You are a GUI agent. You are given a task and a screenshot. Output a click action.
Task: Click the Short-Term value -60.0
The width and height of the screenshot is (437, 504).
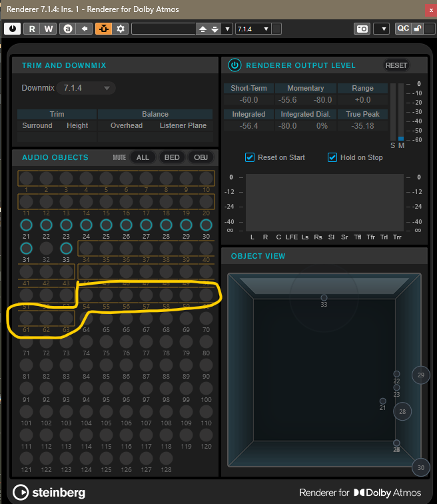point(248,99)
